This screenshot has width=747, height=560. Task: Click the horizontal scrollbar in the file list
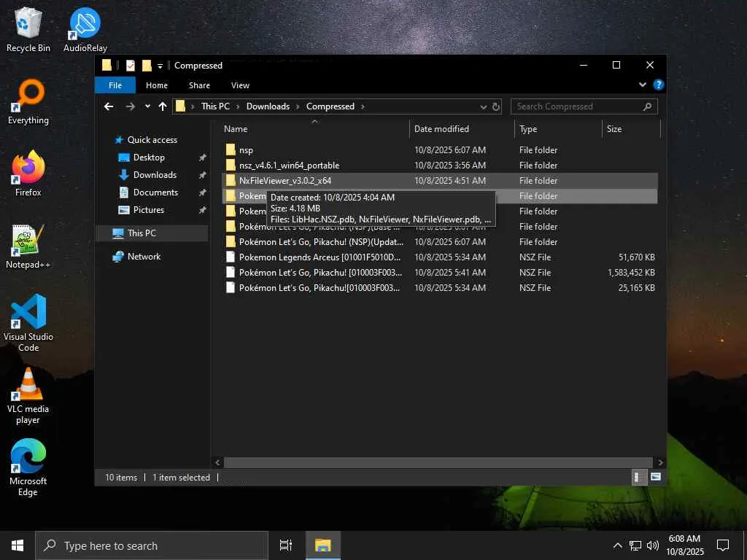point(438,462)
